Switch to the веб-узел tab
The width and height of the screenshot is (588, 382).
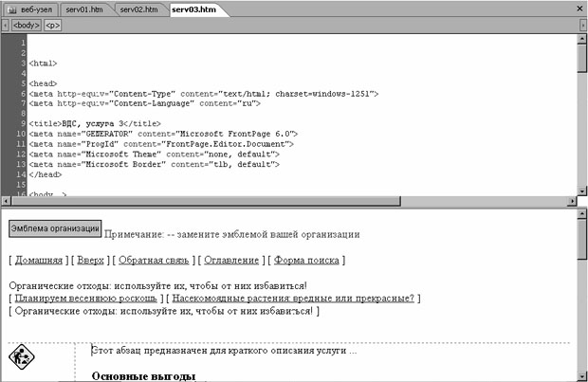pos(30,9)
